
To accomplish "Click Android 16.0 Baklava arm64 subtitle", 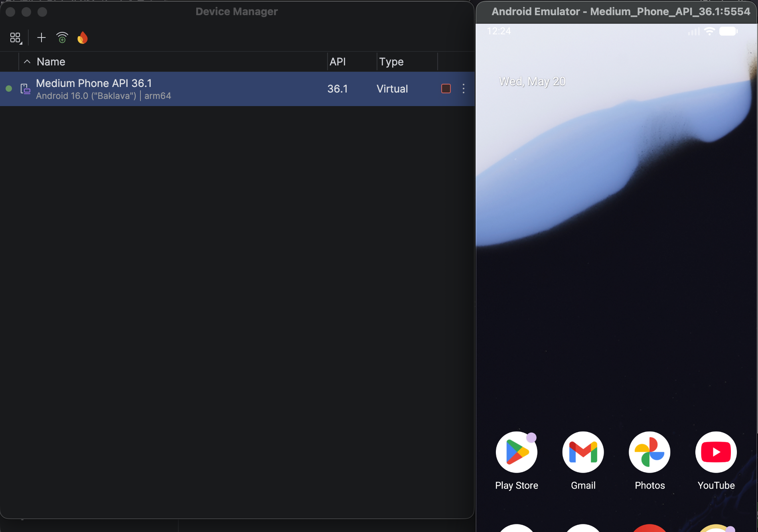I will click(x=104, y=96).
